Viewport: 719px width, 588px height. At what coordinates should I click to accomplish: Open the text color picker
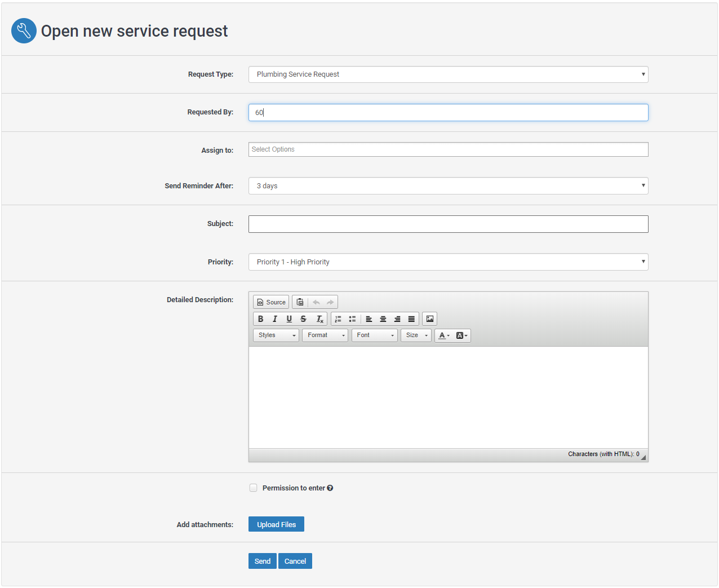click(444, 335)
